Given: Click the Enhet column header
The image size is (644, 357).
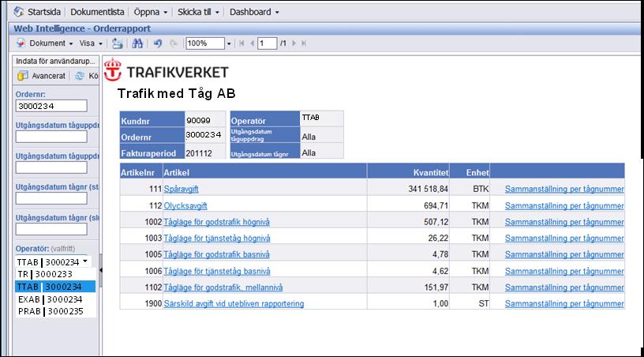Looking at the screenshot, I should (x=470, y=171).
